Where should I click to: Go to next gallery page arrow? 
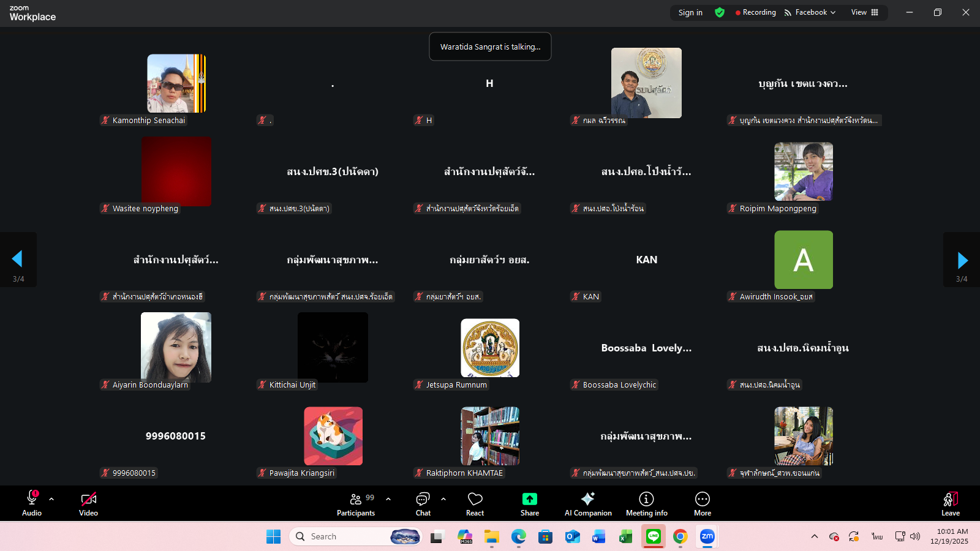tap(962, 260)
